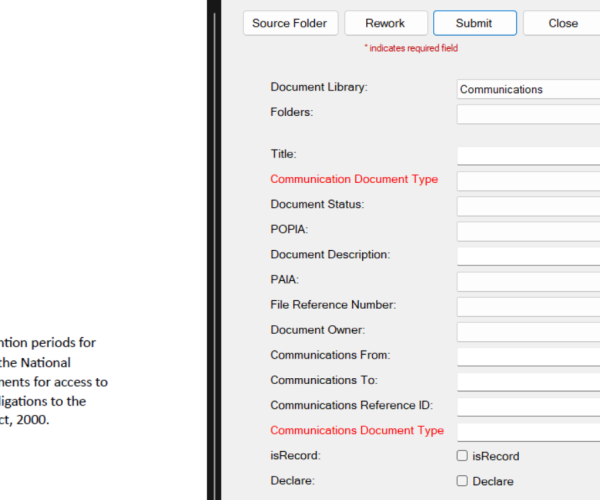Click document text 'ct, 2000.'

24,420
